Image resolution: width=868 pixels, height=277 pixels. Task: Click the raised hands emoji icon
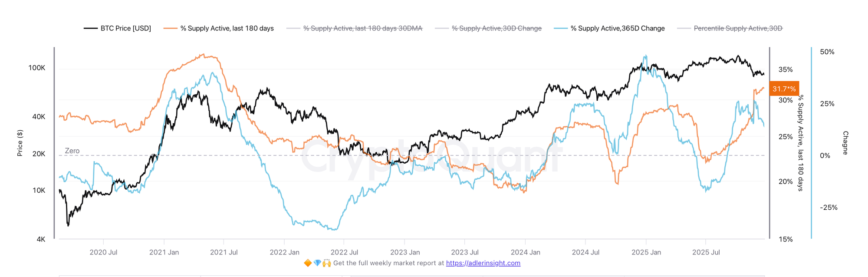click(327, 263)
